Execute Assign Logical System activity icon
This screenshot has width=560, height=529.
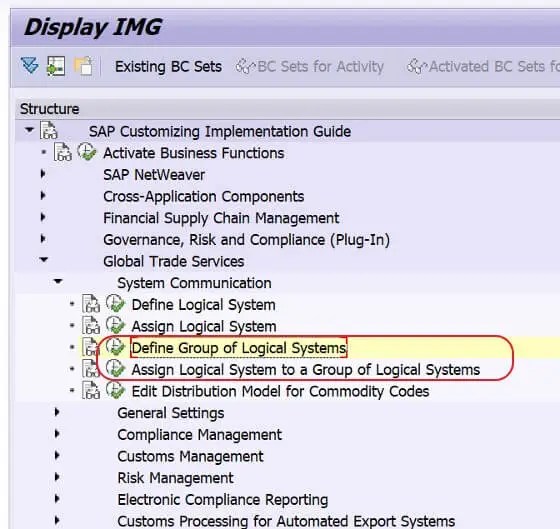tap(115, 326)
